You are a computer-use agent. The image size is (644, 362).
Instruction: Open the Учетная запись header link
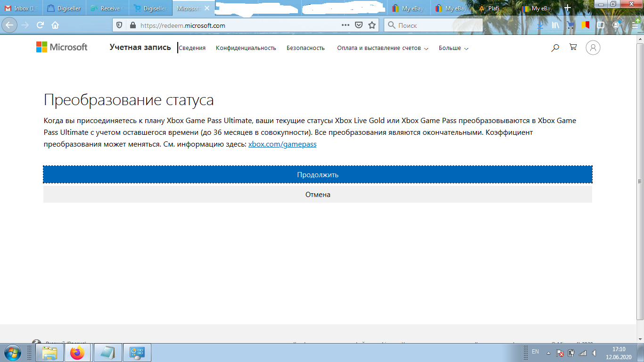[x=140, y=47]
